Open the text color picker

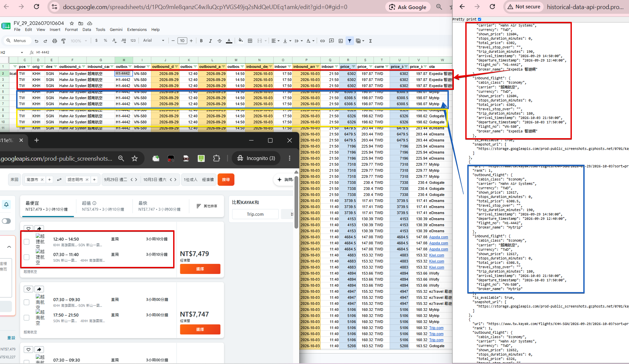pyautogui.click(x=229, y=41)
